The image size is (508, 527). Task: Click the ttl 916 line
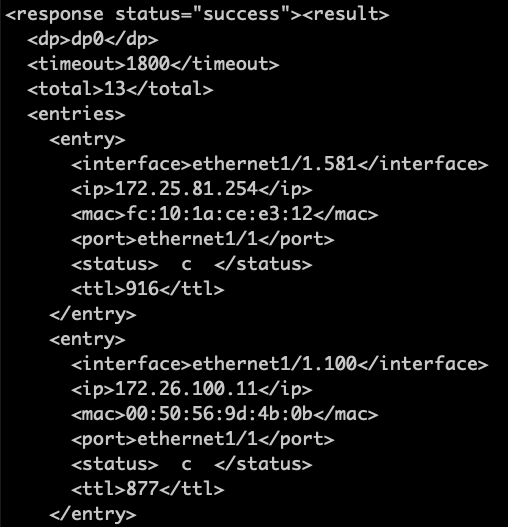pos(148,289)
